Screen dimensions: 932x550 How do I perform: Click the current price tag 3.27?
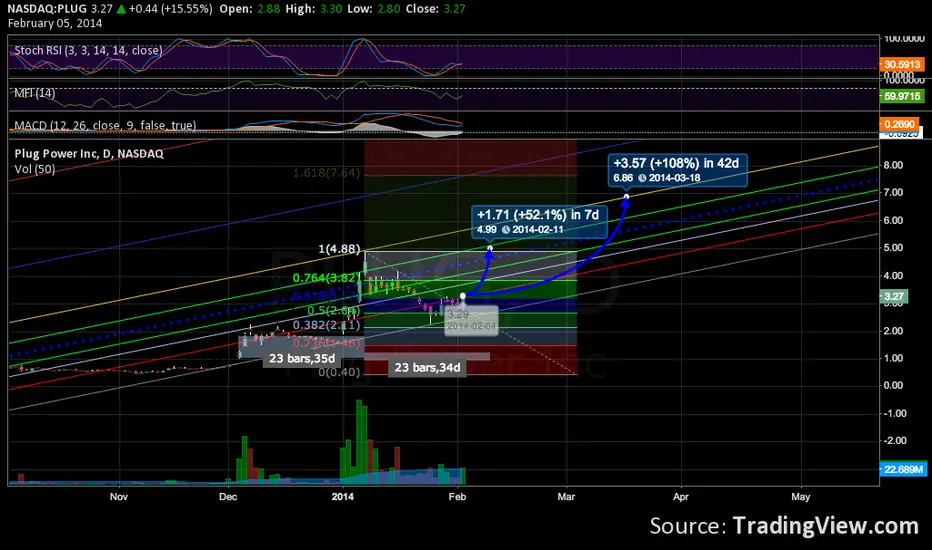coord(893,296)
